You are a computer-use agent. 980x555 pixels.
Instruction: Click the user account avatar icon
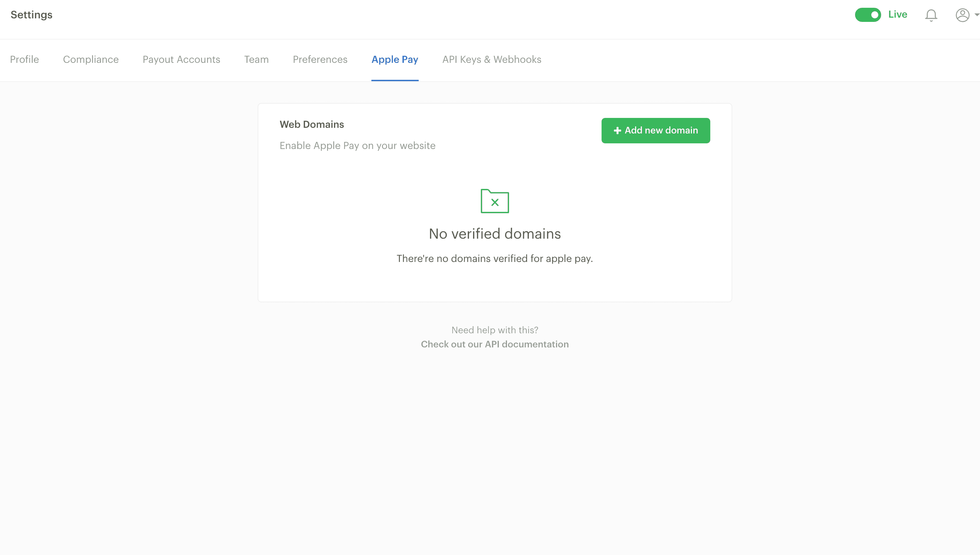click(x=962, y=15)
